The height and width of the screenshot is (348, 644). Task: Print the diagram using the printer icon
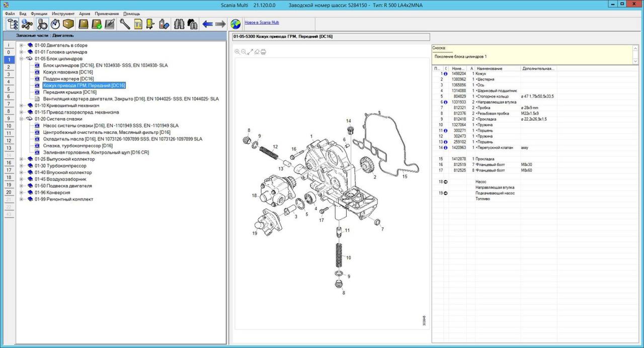(x=263, y=52)
